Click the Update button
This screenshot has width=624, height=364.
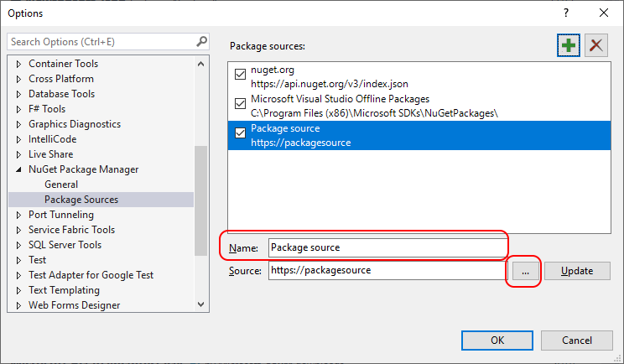(x=577, y=271)
